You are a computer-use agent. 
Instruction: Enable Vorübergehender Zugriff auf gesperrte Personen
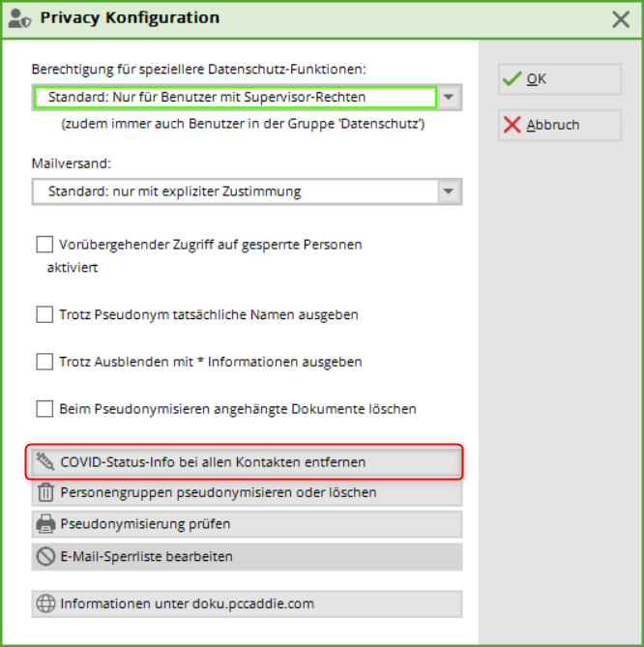click(44, 245)
